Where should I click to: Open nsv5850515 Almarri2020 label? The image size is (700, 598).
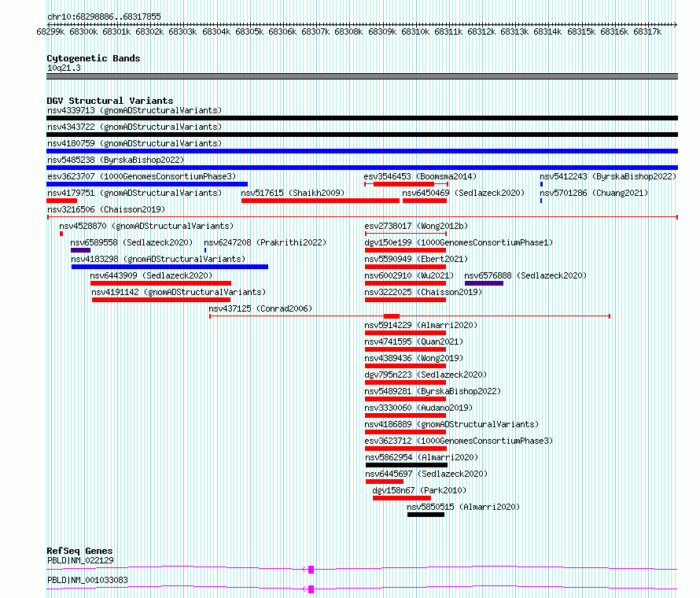click(463, 507)
